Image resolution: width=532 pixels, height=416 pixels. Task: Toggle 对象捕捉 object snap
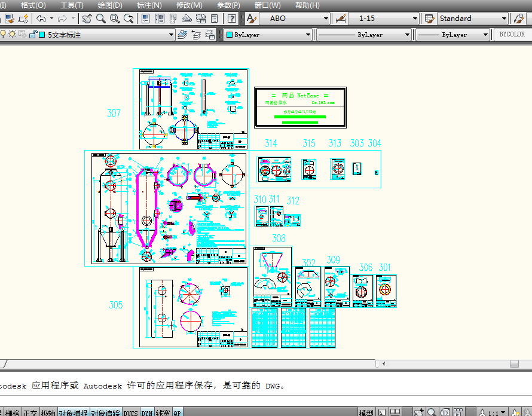pyautogui.click(x=73, y=412)
